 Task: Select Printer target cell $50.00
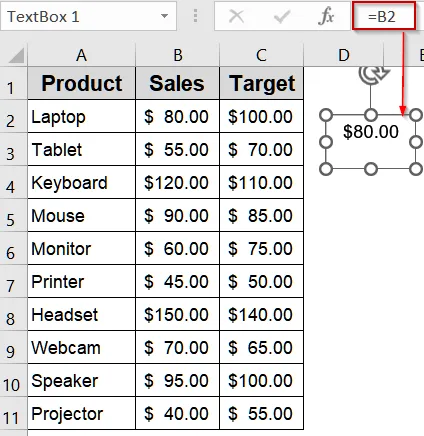pyautogui.click(x=262, y=281)
